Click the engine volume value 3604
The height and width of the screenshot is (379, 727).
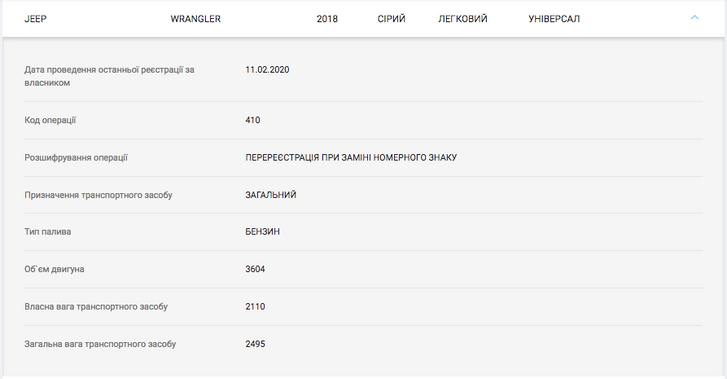pos(255,269)
